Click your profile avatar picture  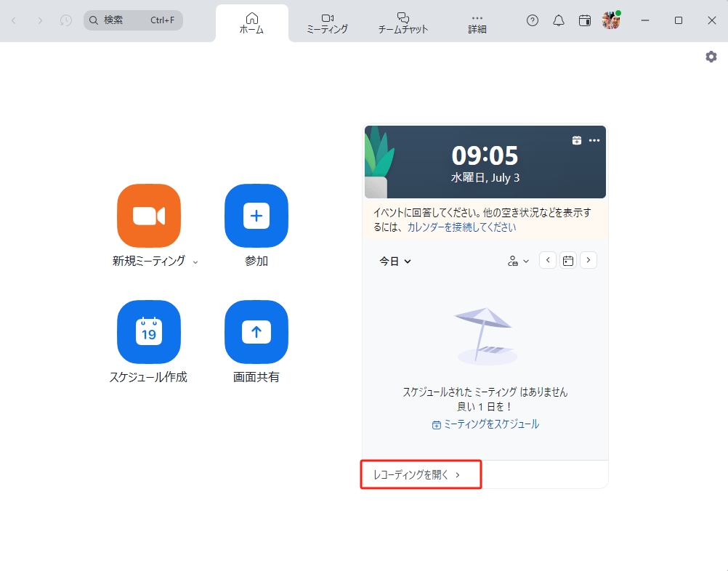(611, 20)
